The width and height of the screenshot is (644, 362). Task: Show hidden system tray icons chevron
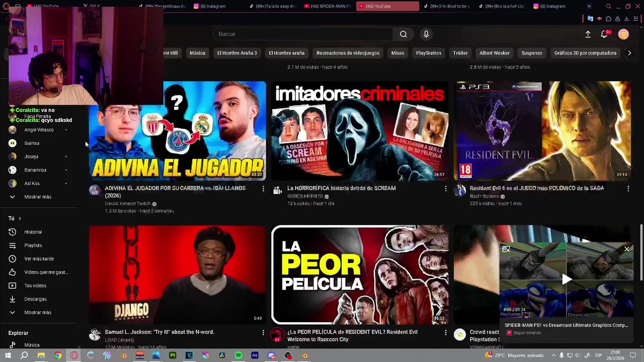(x=552, y=355)
